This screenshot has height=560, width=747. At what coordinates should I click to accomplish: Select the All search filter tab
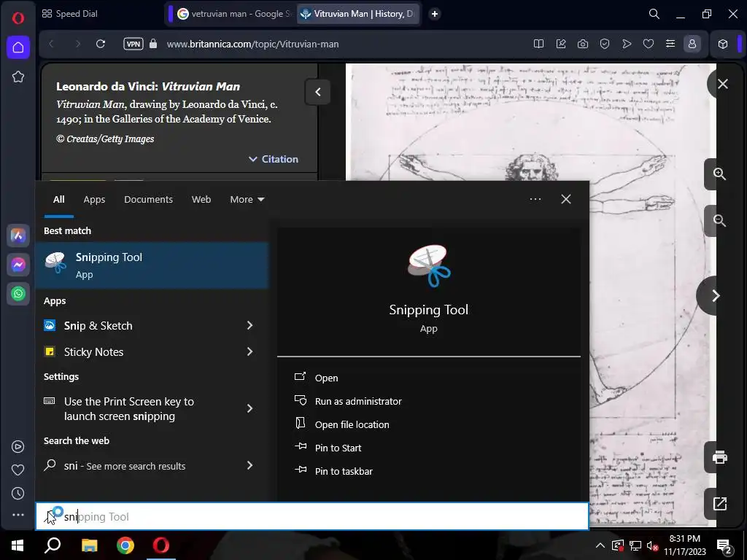coord(58,200)
